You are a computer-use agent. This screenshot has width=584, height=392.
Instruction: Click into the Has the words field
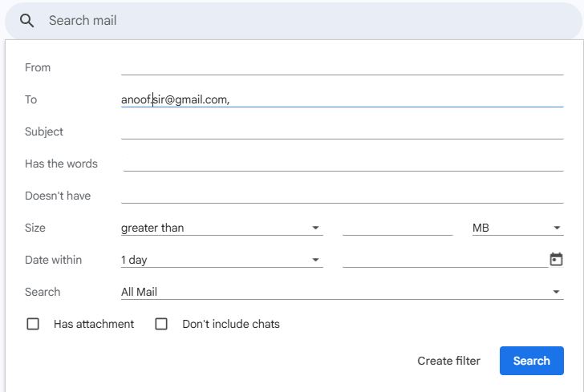(x=342, y=163)
